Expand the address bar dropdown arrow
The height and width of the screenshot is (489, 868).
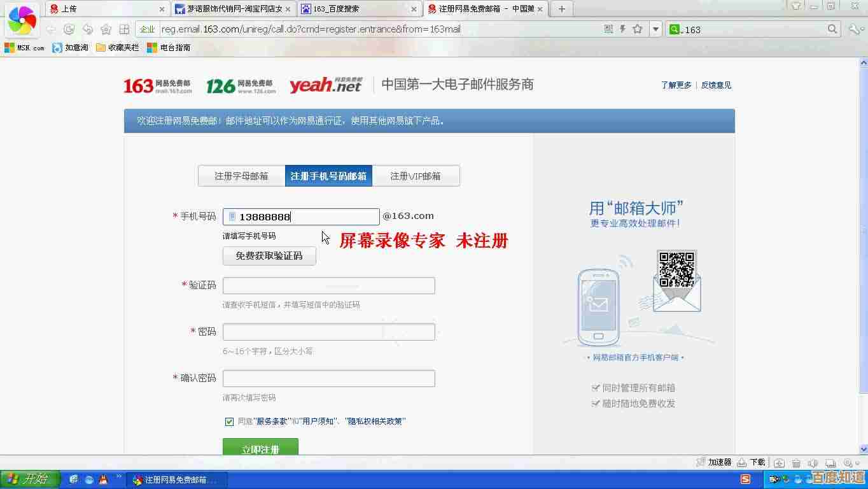pyautogui.click(x=655, y=29)
